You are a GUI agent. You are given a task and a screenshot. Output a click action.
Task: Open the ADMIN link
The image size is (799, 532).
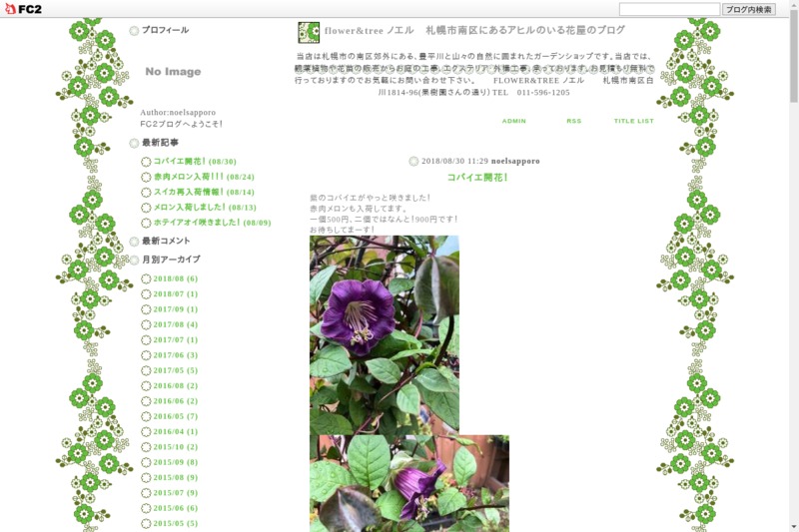coord(513,121)
